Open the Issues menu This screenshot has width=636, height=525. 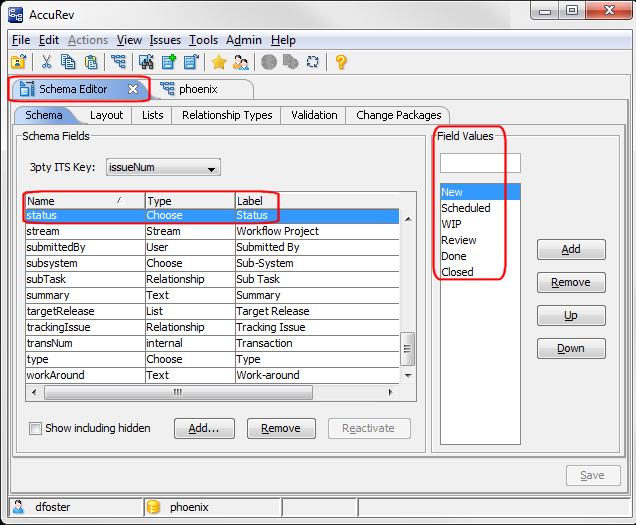165,40
